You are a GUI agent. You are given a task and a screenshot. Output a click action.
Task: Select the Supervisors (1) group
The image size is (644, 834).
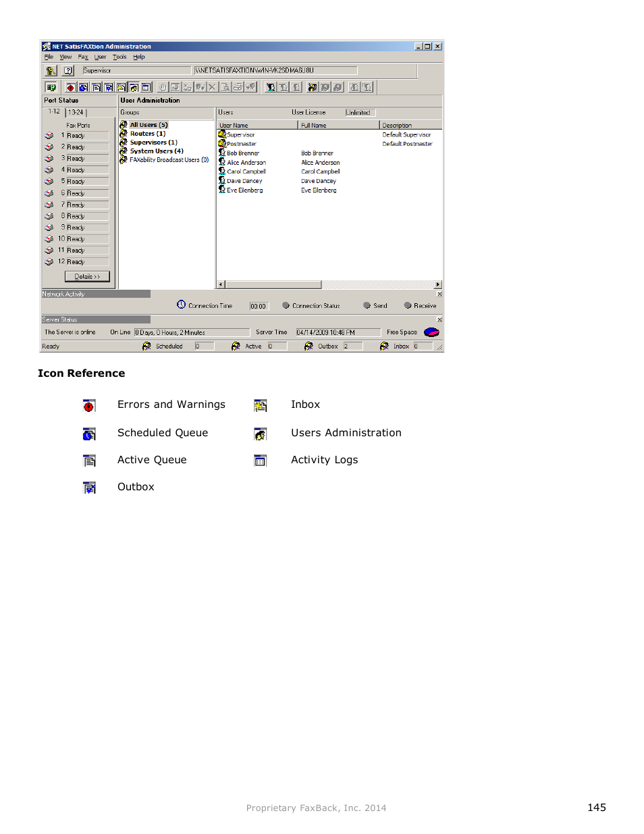153,142
